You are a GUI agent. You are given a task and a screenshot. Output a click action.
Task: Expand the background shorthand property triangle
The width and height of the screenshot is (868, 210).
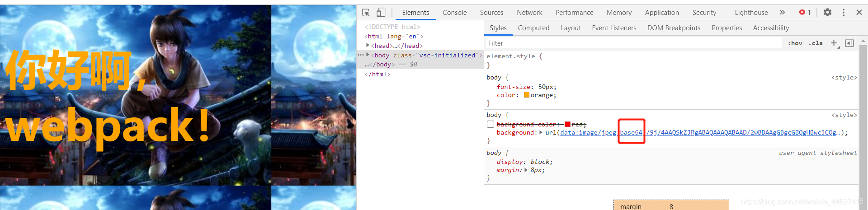(x=541, y=132)
